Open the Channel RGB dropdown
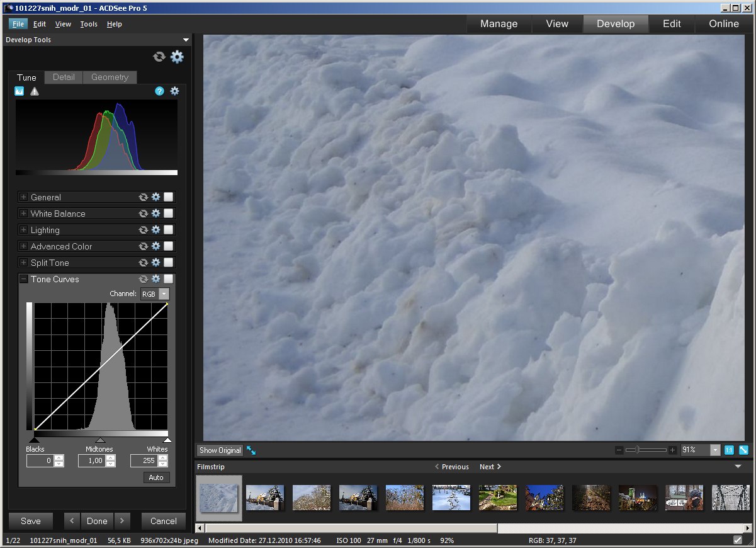 coord(164,294)
